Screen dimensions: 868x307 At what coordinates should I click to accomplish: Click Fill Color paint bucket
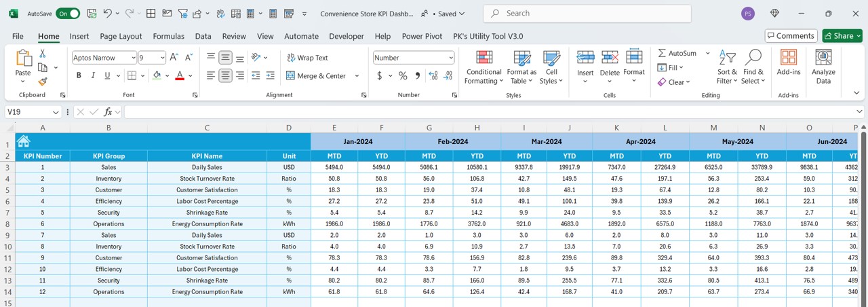click(157, 75)
